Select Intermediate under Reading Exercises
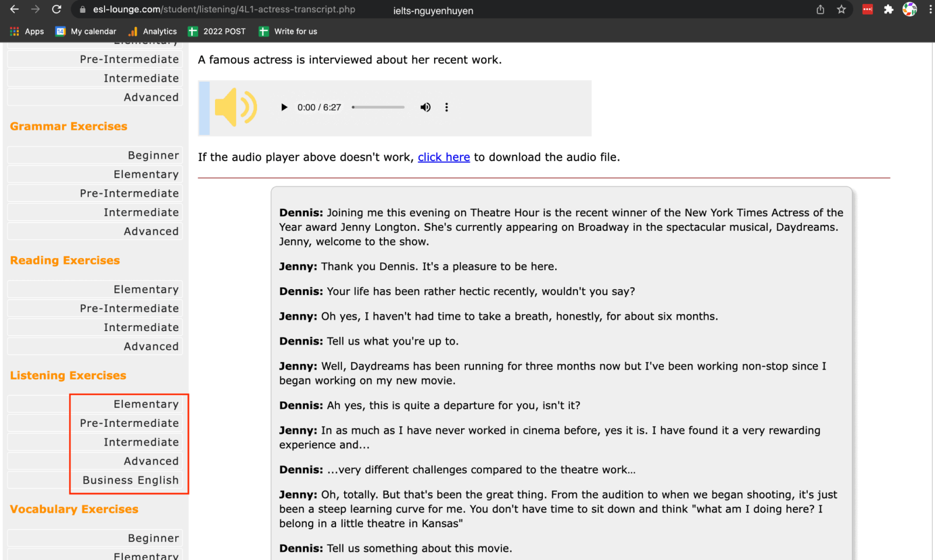 point(141,328)
